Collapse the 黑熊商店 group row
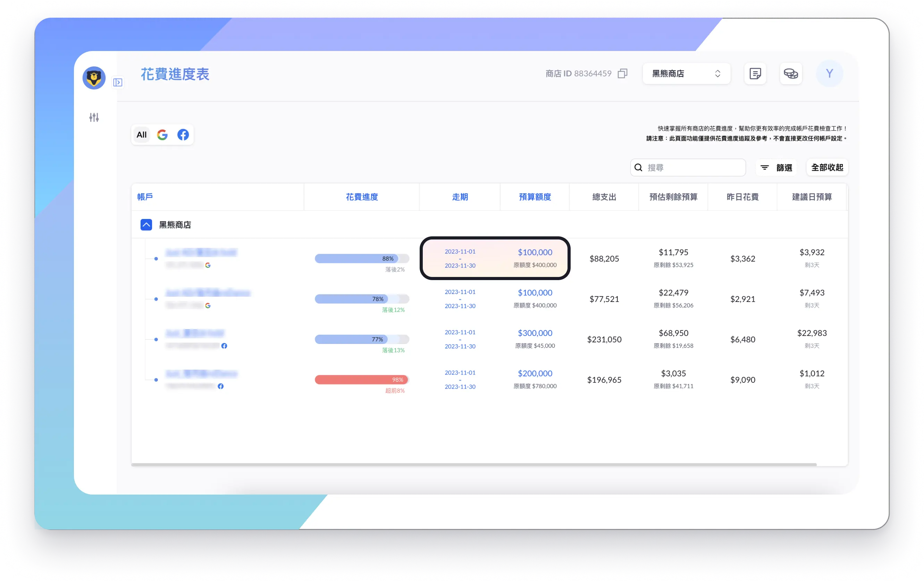The width and height of the screenshot is (924, 581). pyautogui.click(x=146, y=225)
